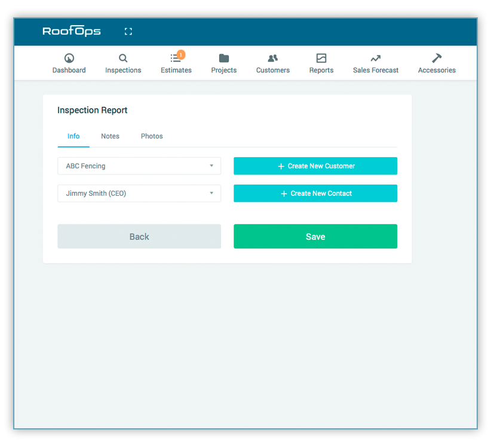Expand the ABC Fencing customer dropdown
Image resolution: width=491 pixels, height=448 pixels.
click(x=139, y=166)
